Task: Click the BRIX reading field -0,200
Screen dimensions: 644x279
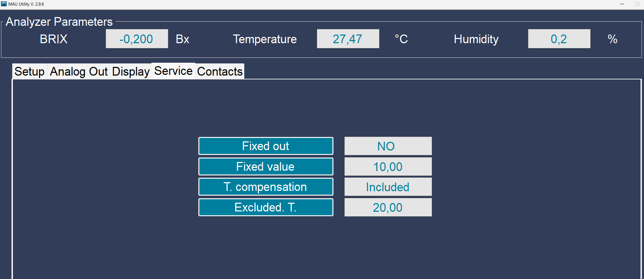Action: (137, 39)
